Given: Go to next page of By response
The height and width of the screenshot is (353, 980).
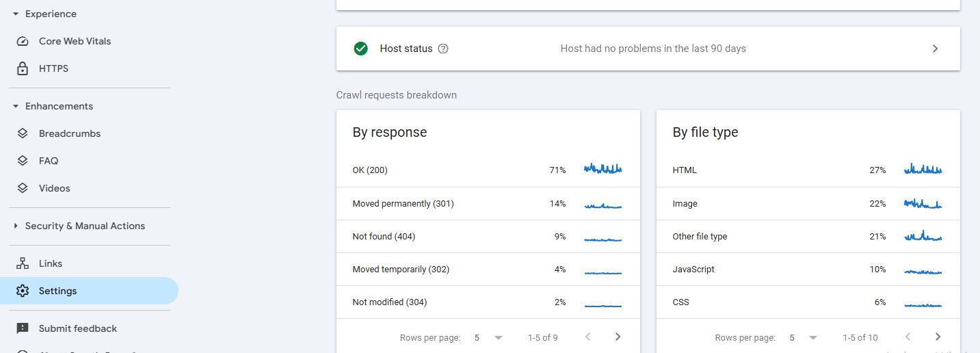Looking at the screenshot, I should click(618, 337).
